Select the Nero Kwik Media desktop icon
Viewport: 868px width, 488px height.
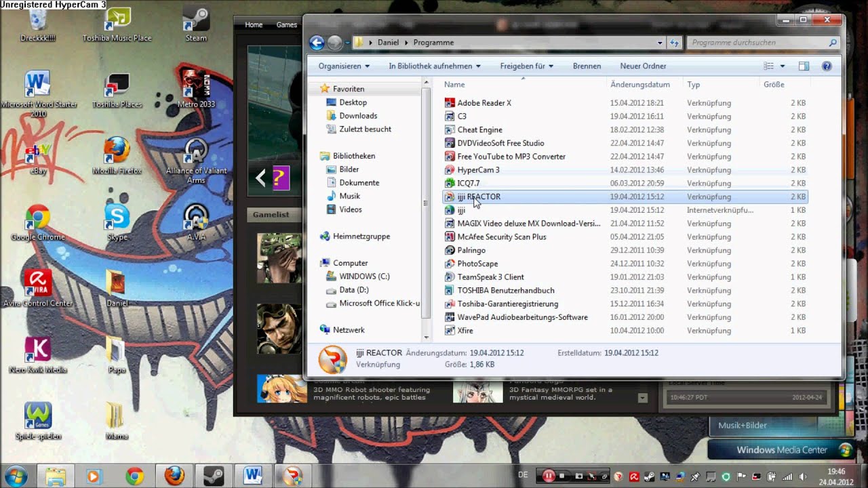37,354
